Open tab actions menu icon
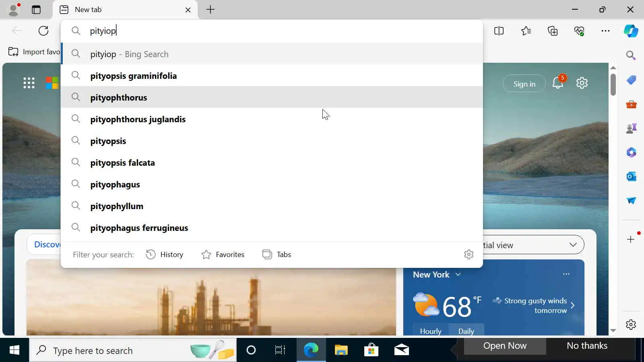This screenshot has height=362, width=644. 36,10
